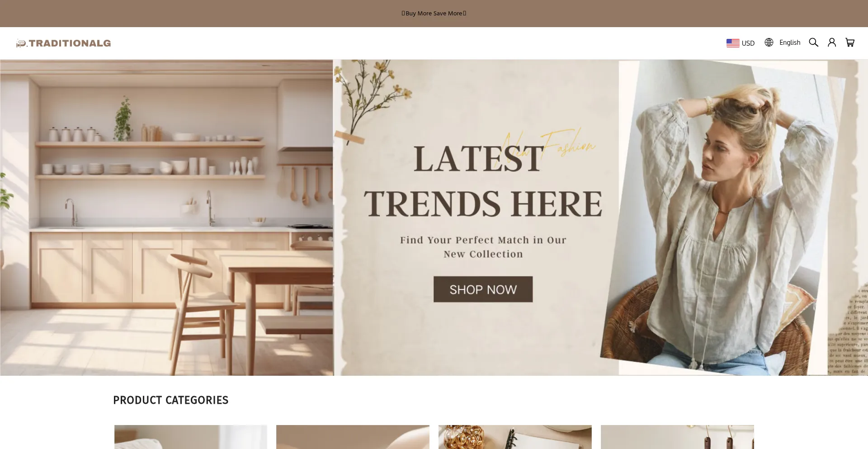The height and width of the screenshot is (449, 868).
Task: Open the first product category thumbnail
Action: [x=191, y=437]
